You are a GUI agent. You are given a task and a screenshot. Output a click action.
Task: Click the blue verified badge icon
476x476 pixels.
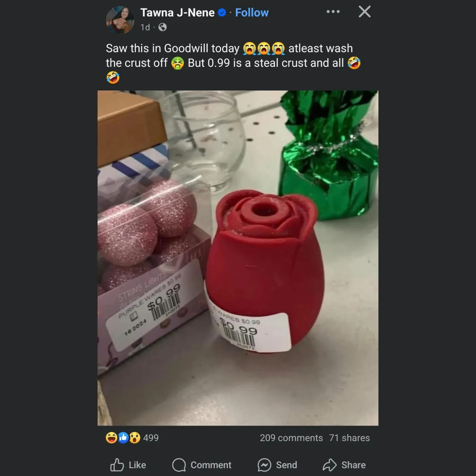222,13
